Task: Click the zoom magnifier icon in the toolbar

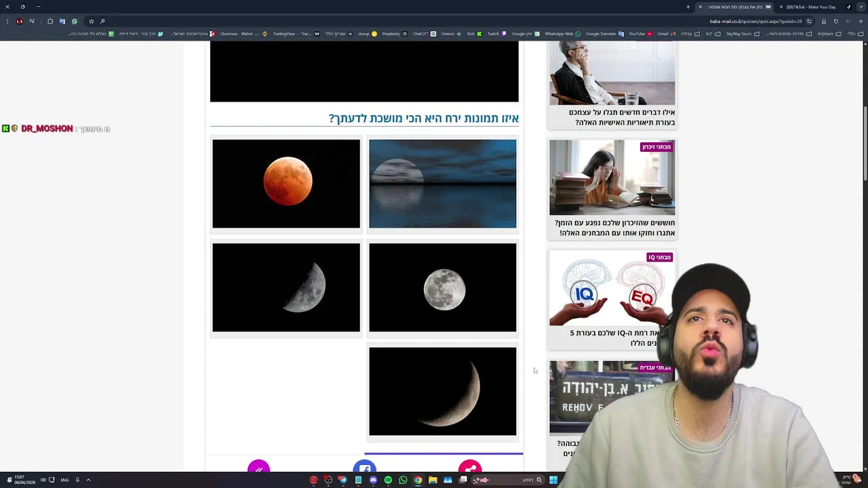Action: [102, 21]
